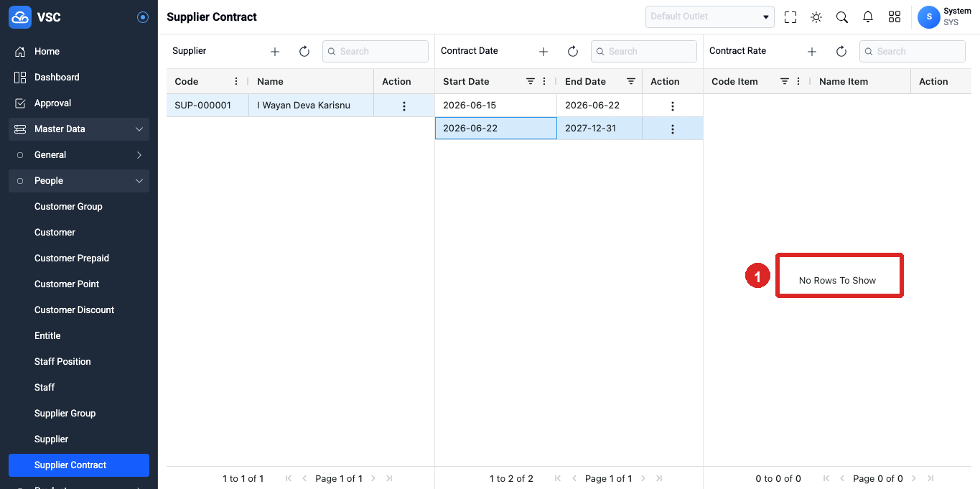Open Staff page in sidebar
Screen dimensions: 980x489
(79, 388)
